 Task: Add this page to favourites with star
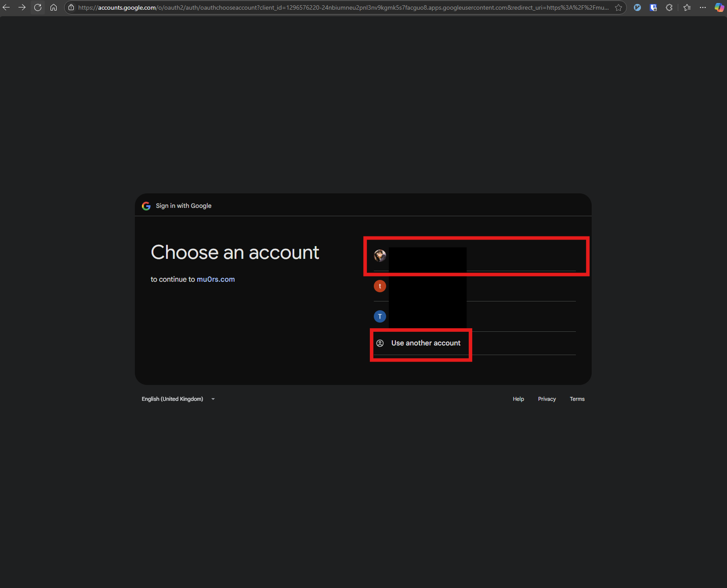(x=618, y=7)
